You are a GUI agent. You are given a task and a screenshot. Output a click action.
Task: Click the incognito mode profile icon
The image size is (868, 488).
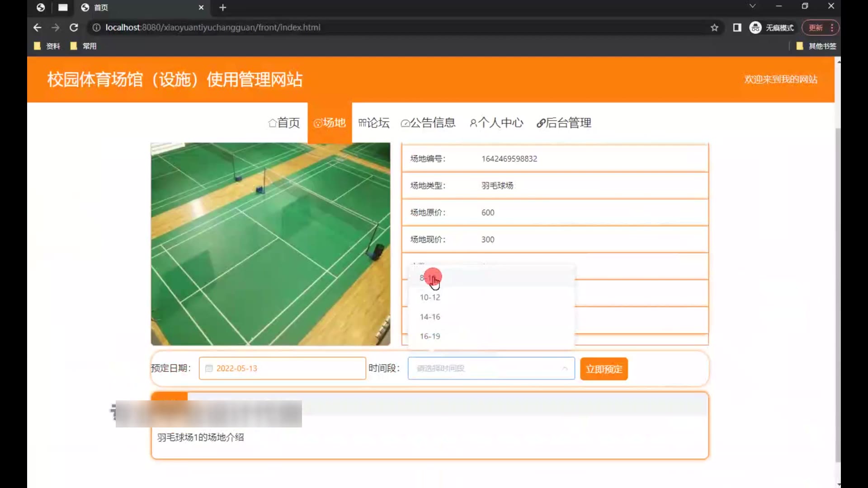[755, 28]
